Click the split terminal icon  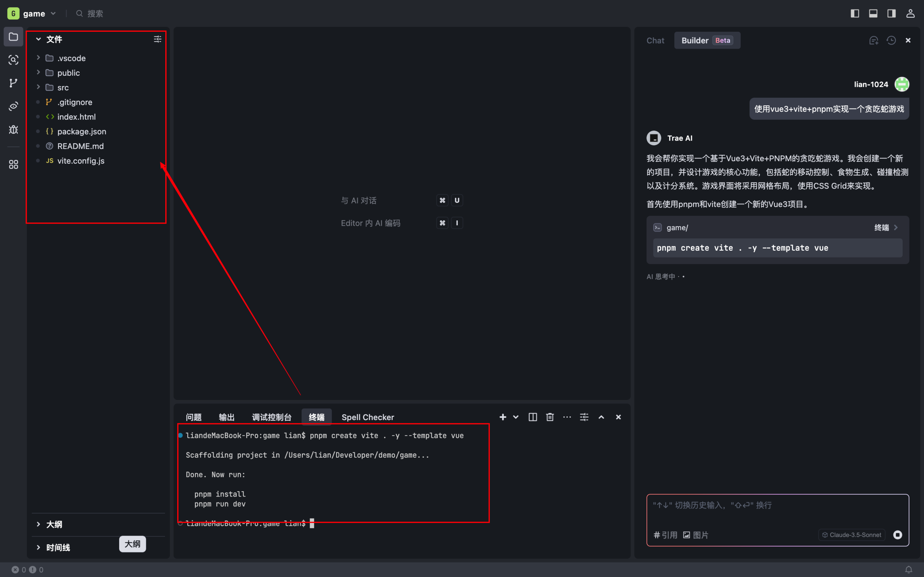pyautogui.click(x=532, y=417)
